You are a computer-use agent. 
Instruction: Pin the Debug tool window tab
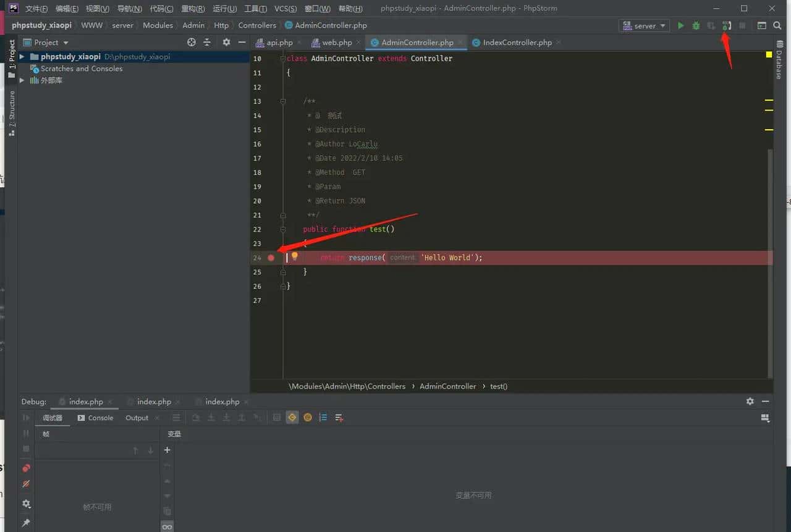(x=26, y=523)
